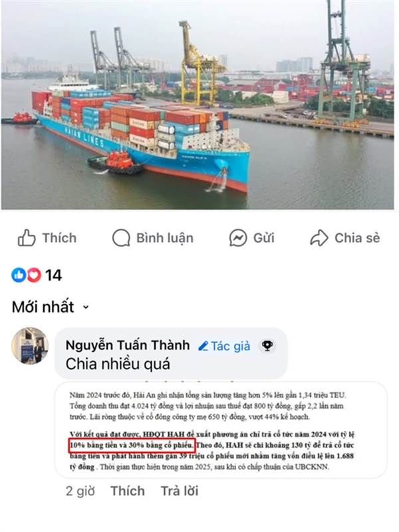Click the thumbs-up Thích icon
This screenshot has width=399, height=532.
[27, 237]
